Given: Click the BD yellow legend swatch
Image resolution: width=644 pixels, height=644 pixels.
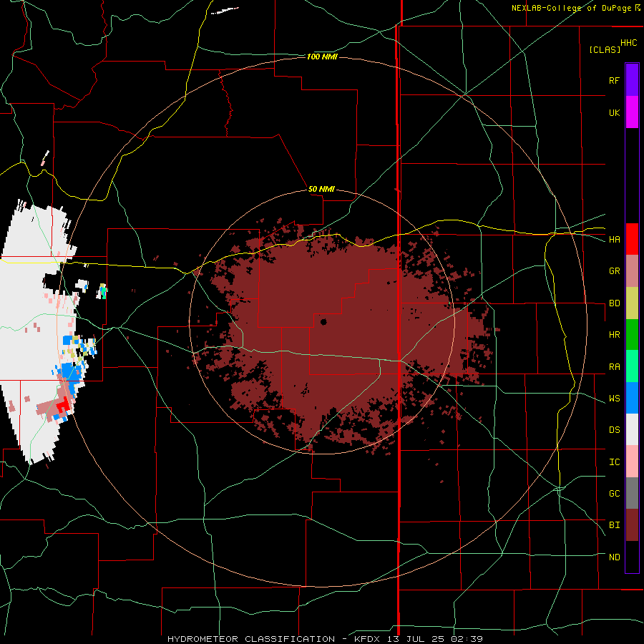Looking at the screenshot, I should pyautogui.click(x=632, y=303).
